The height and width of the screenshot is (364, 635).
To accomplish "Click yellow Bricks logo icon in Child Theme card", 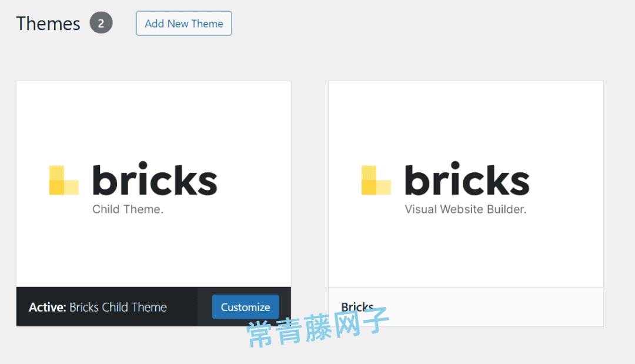I will click(63, 180).
